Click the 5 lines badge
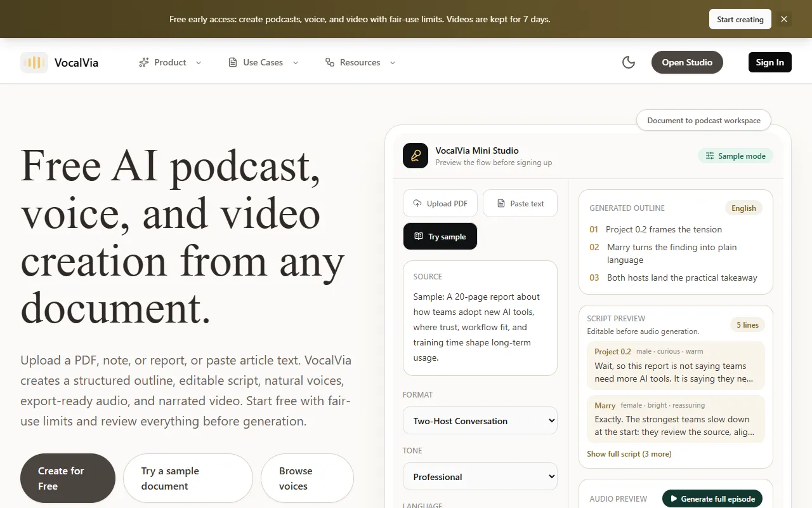This screenshot has width=812, height=508. click(x=747, y=324)
